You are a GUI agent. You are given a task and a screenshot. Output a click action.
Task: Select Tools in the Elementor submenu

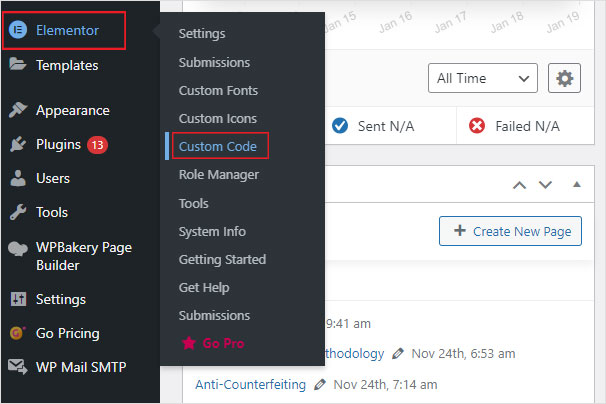pyautogui.click(x=194, y=203)
